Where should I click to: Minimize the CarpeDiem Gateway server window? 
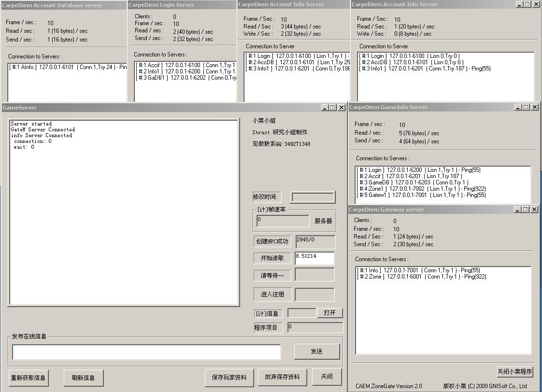(517, 210)
